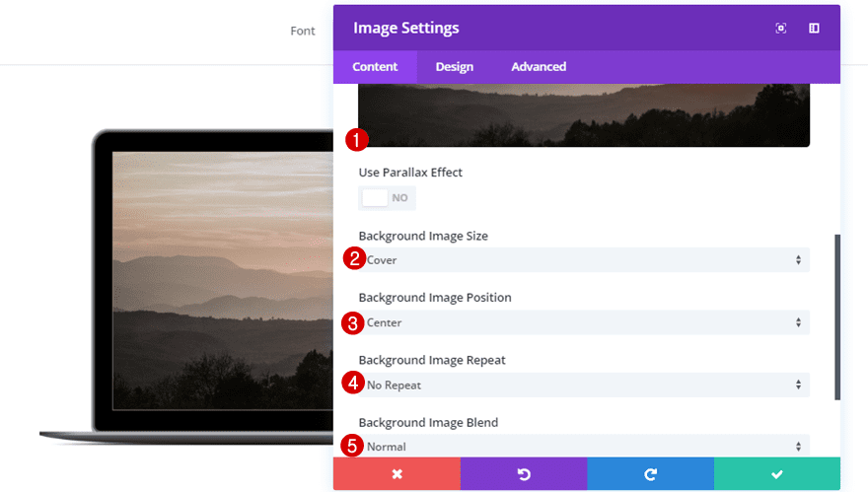Click the Background Image Blend label

428,422
